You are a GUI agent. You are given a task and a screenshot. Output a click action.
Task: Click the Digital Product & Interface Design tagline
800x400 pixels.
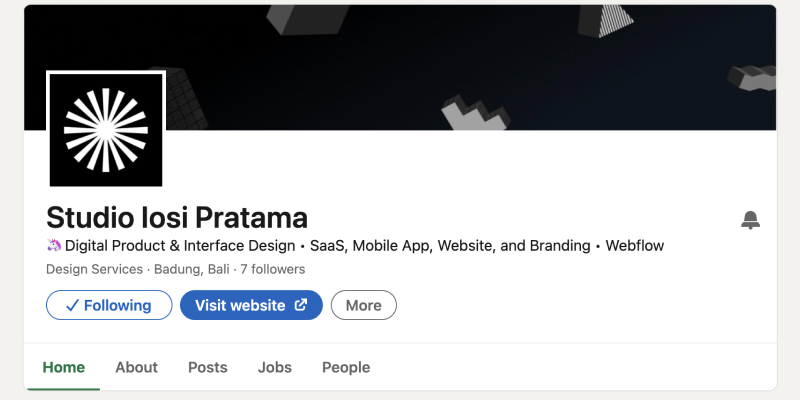180,246
